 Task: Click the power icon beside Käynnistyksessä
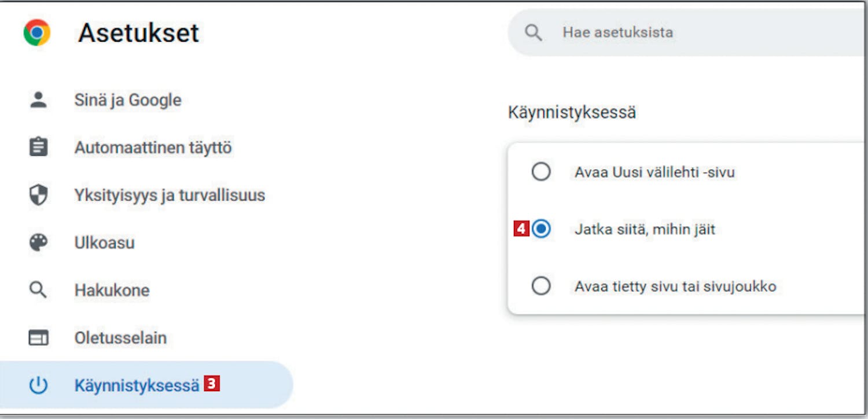pos(38,385)
